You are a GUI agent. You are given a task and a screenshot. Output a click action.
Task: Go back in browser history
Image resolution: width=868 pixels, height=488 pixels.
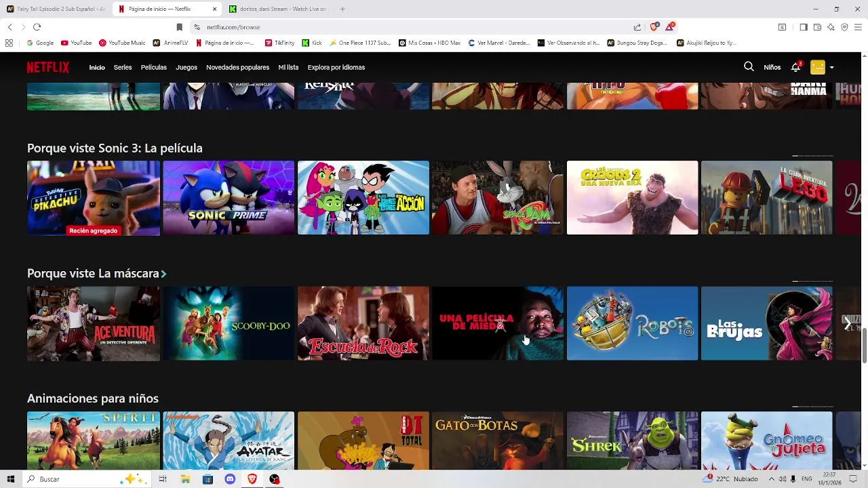(9, 27)
